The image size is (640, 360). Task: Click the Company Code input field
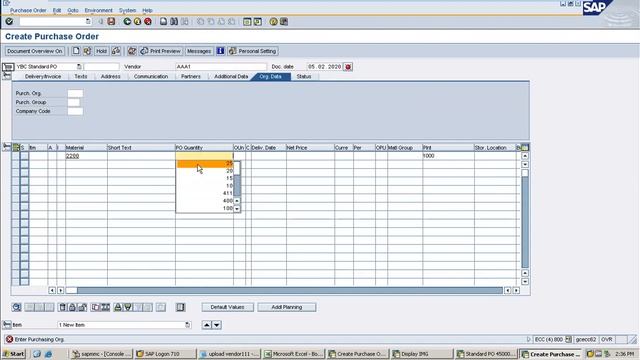[x=75, y=111]
